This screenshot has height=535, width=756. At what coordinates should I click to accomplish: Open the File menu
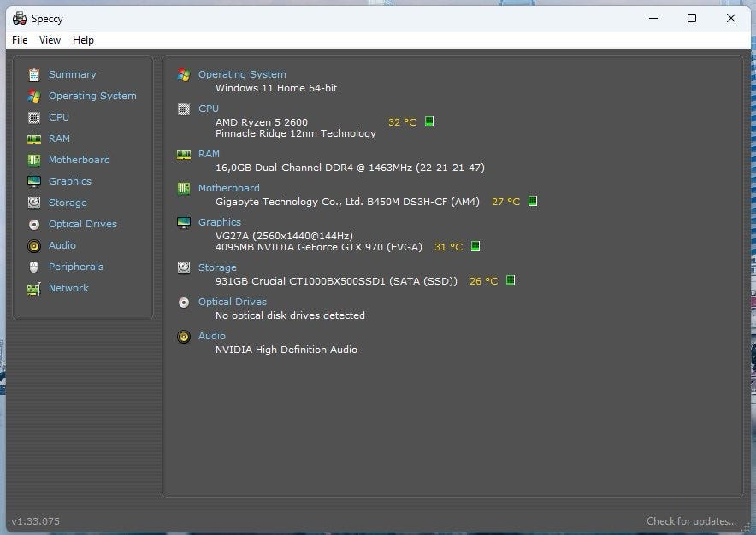click(20, 40)
